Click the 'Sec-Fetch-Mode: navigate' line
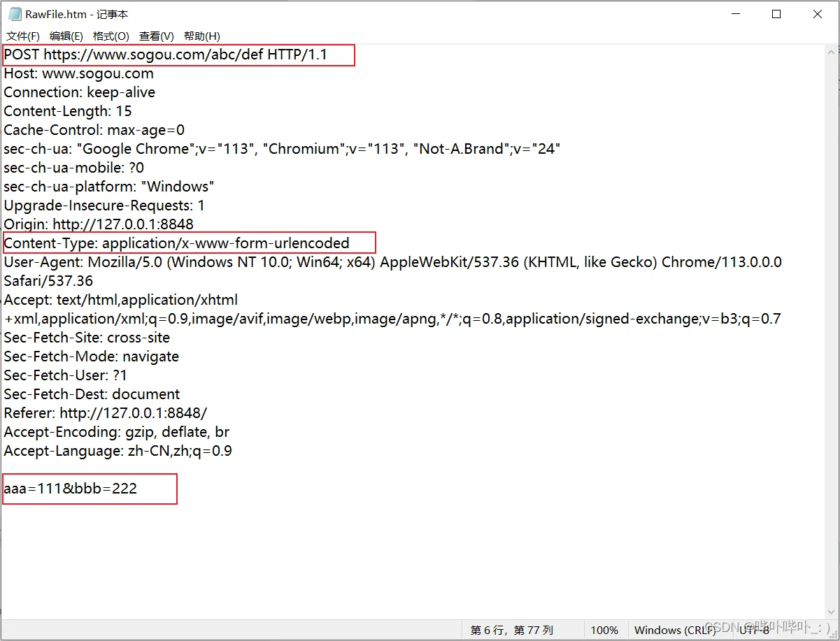 pos(92,356)
